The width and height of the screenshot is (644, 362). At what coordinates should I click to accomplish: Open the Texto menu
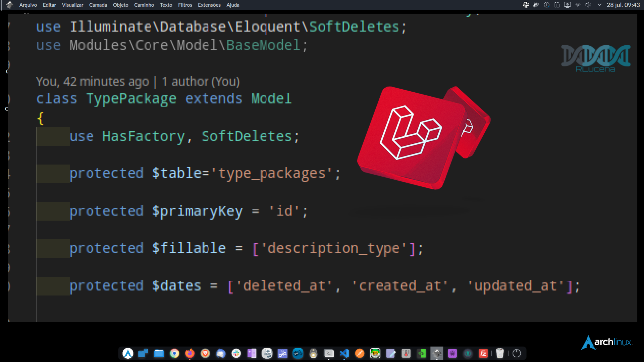click(166, 5)
